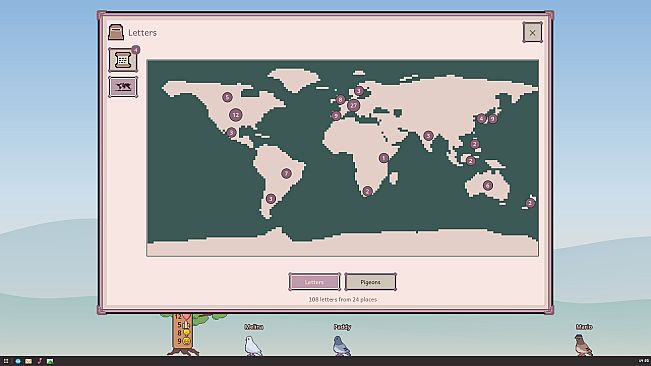The height and width of the screenshot is (366, 651).
Task: Close the Letters window
Action: click(x=532, y=32)
